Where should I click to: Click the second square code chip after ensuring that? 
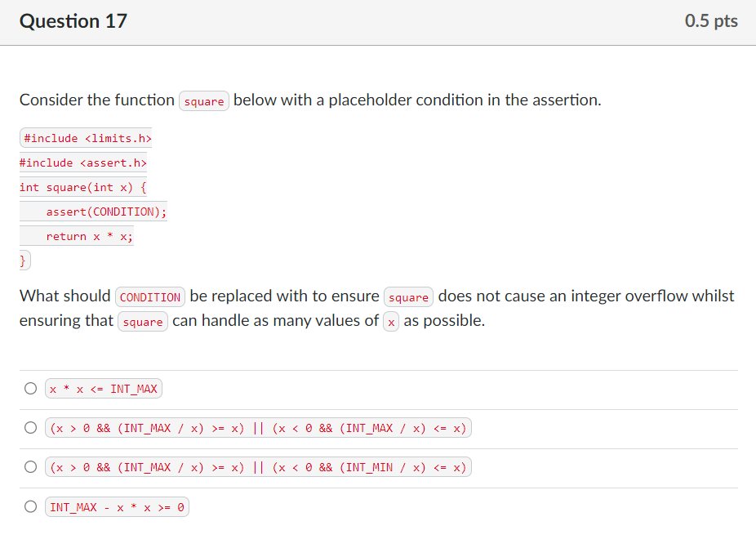point(143,321)
